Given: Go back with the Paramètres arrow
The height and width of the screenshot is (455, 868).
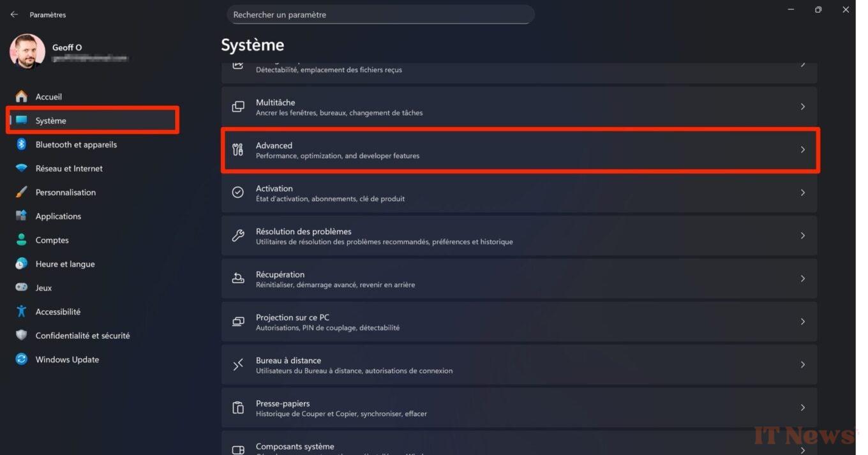Looking at the screenshot, I should (x=14, y=14).
